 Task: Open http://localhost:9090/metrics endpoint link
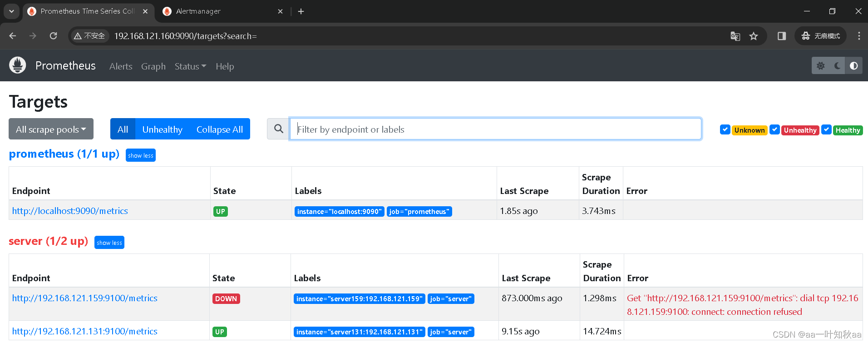coord(70,211)
